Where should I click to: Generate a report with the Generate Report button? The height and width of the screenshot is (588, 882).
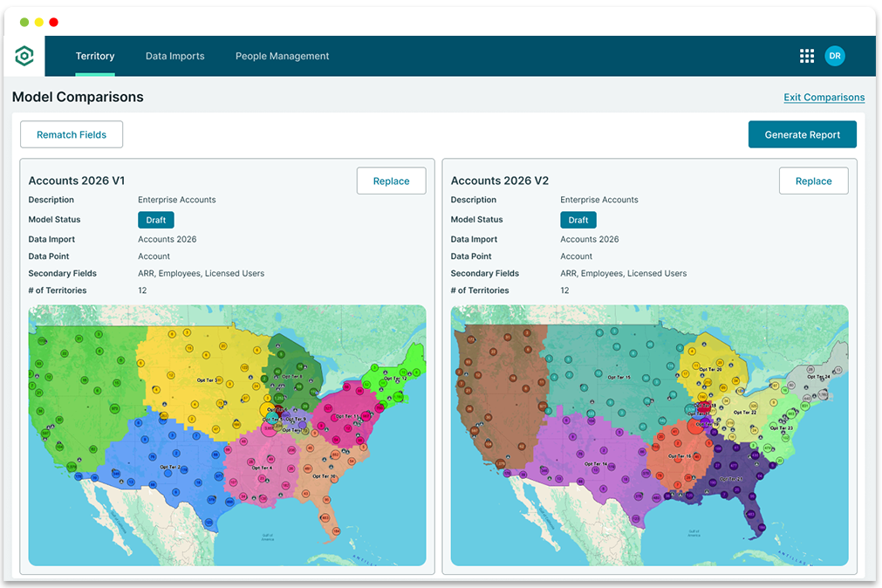click(802, 134)
